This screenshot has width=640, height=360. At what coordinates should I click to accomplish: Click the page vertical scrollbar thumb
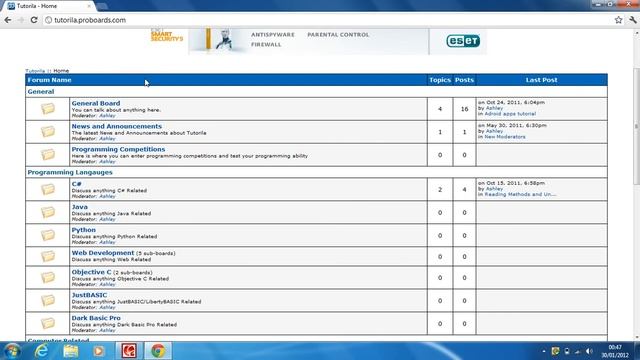(x=636, y=127)
